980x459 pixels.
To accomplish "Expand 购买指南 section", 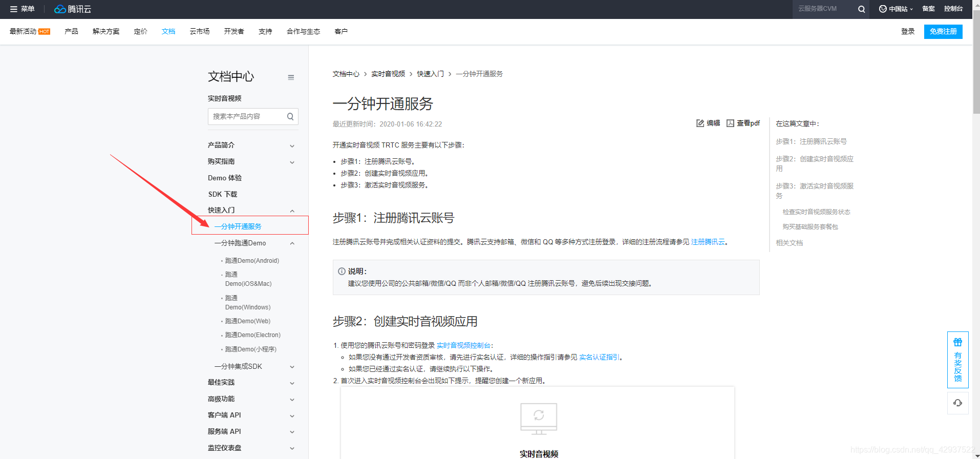I will coord(292,162).
